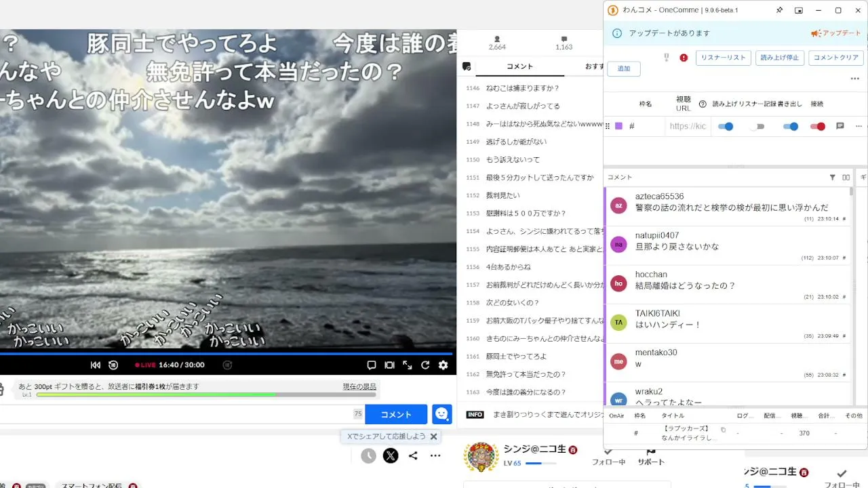Click purple color swatch of # frame
868x488 pixels.
[x=618, y=126]
